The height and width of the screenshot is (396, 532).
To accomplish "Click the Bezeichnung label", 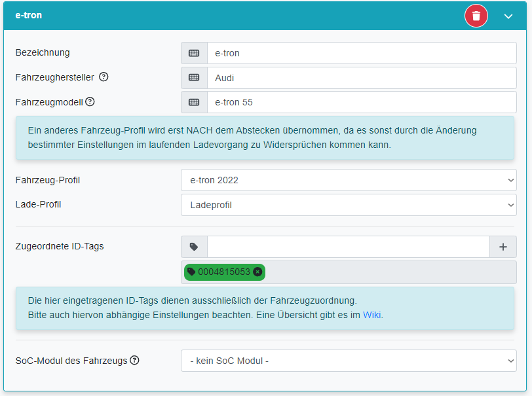I will pyautogui.click(x=43, y=52).
